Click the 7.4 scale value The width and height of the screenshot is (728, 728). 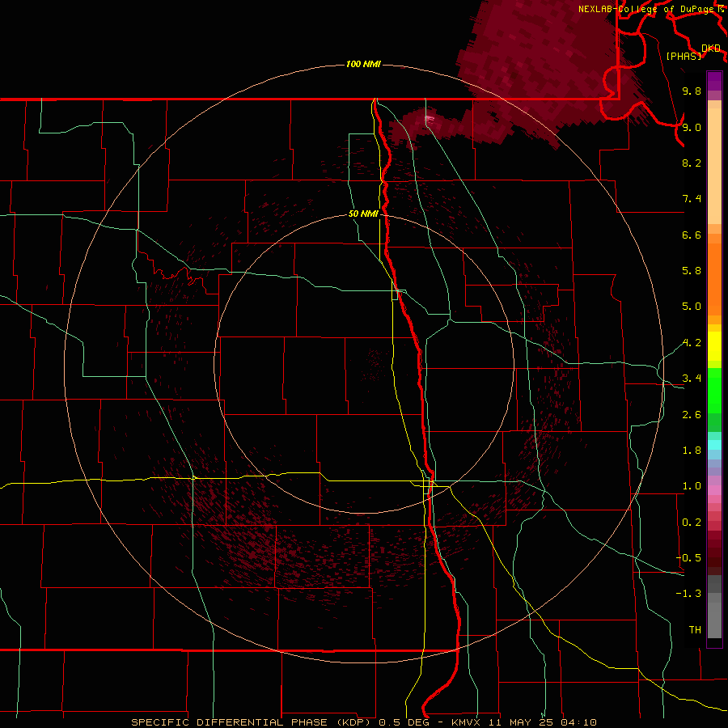(692, 199)
